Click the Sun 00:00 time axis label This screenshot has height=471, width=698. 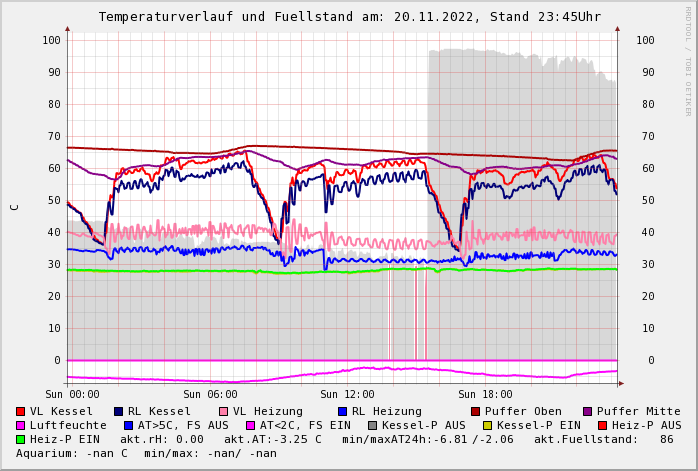pyautogui.click(x=73, y=394)
